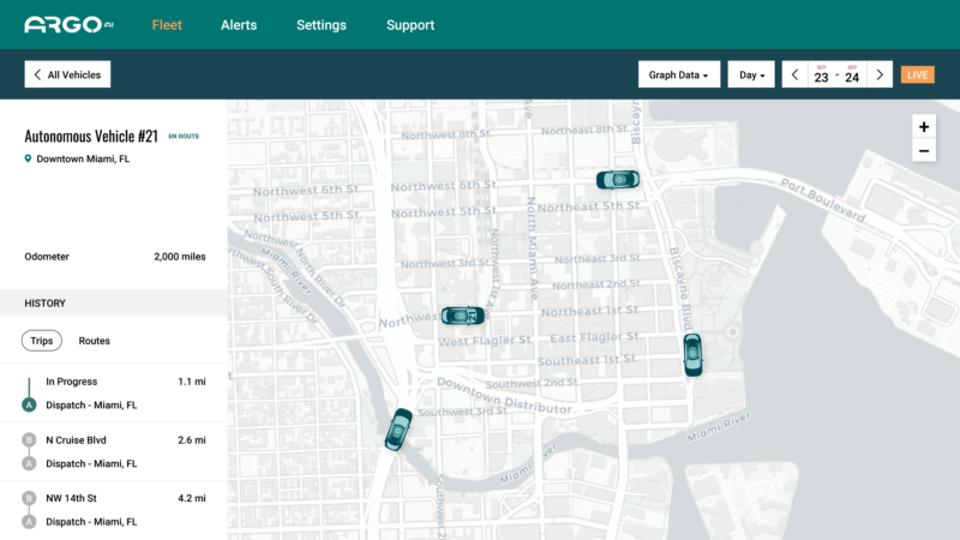The height and width of the screenshot is (540, 960).
Task: Select the vehicle icon near Port Boulevard
Action: [618, 180]
